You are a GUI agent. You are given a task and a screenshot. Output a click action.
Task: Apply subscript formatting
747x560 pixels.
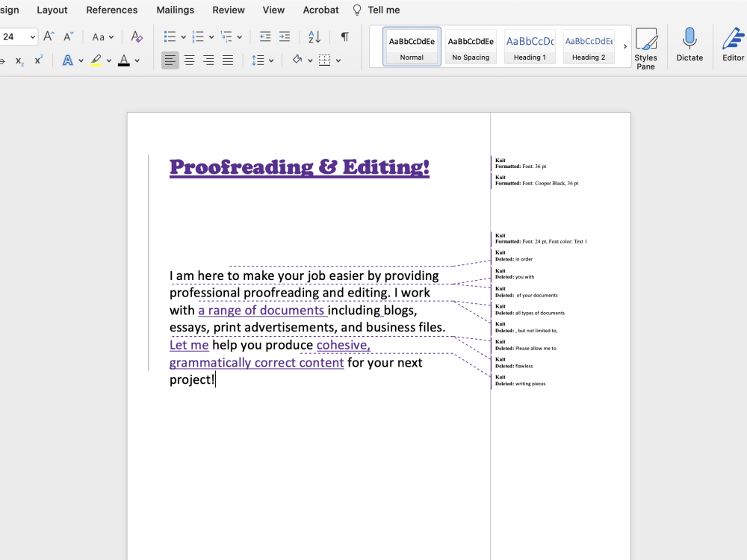pos(19,60)
